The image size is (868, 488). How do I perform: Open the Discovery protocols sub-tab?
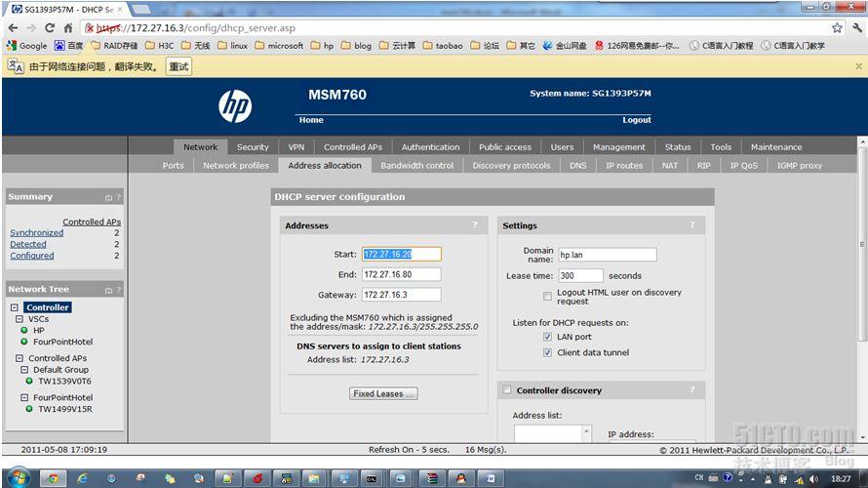point(511,165)
